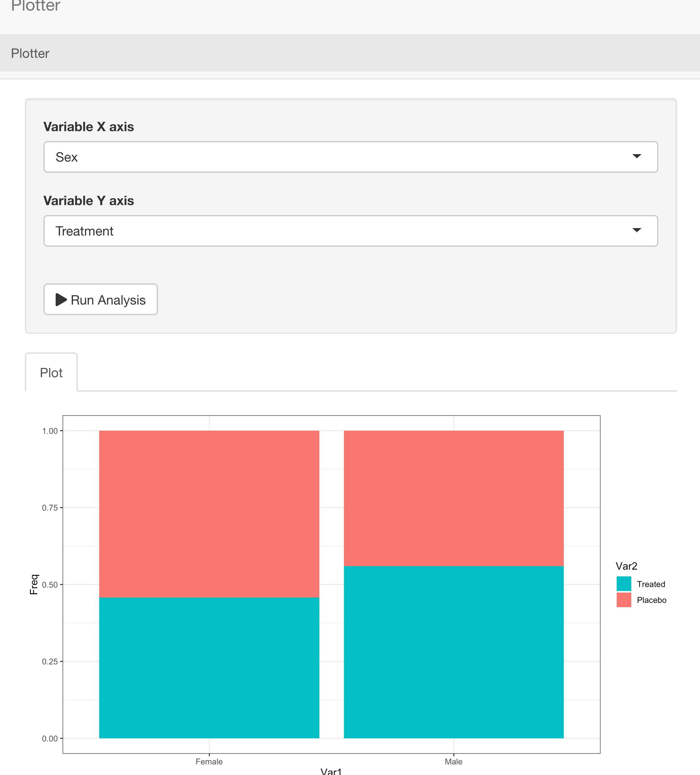700x775 pixels.
Task: Open the Variable X axis dropdown arrow
Action: [637, 156]
